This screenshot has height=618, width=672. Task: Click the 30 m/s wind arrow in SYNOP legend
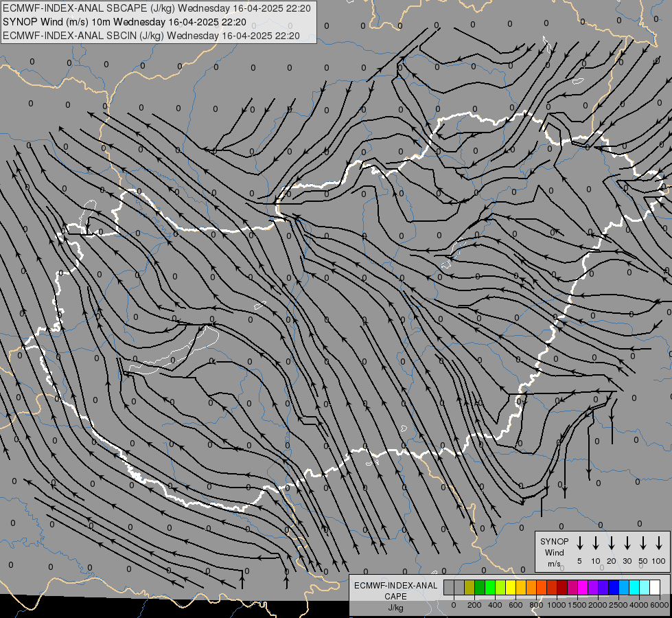click(627, 543)
